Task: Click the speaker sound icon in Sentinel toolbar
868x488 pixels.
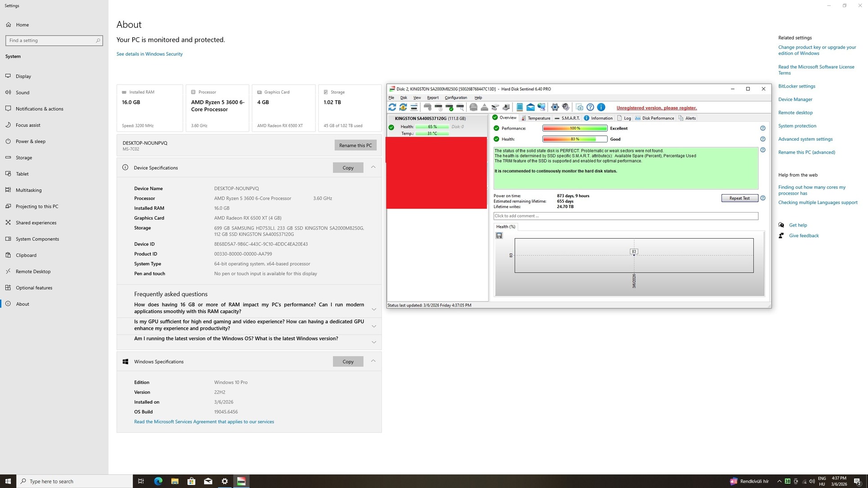Action: point(566,107)
